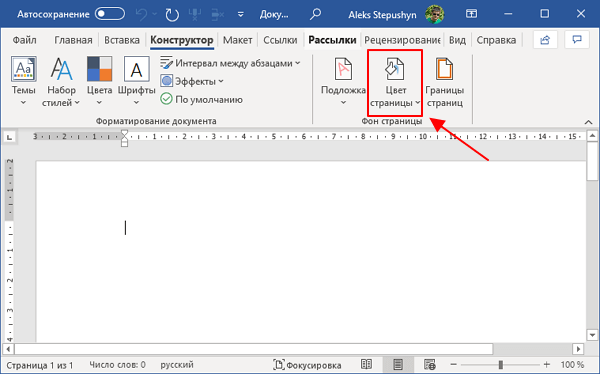
Task: Click Границы страниц page borders icon
Action: coord(444,69)
